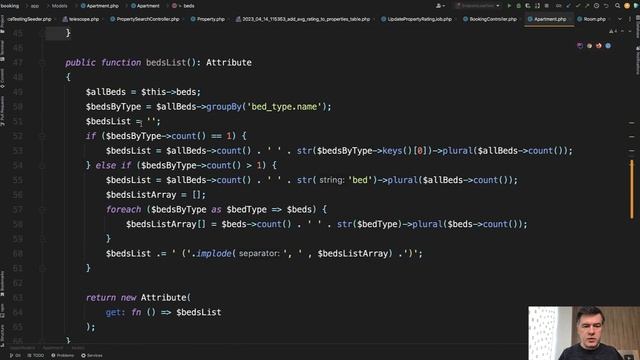Collapse the 'else if' block fold marker
640x360 pixels.
coord(42,165)
